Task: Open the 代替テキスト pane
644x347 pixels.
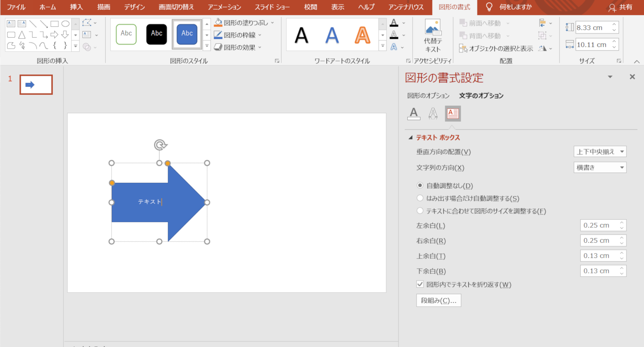Action: click(x=432, y=34)
